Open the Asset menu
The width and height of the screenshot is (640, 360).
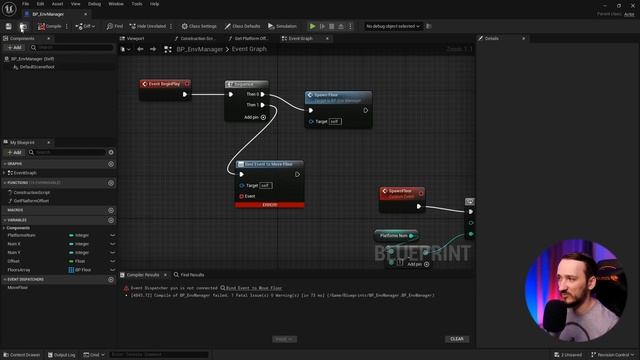[58, 4]
